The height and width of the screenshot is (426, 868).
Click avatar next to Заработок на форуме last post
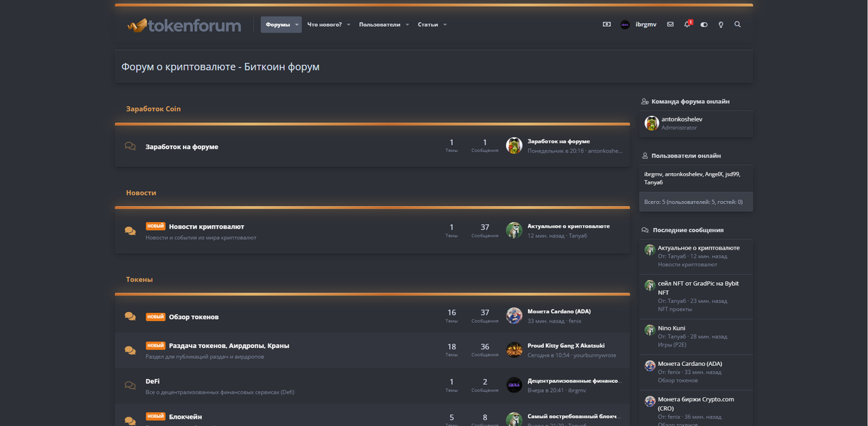coord(514,145)
